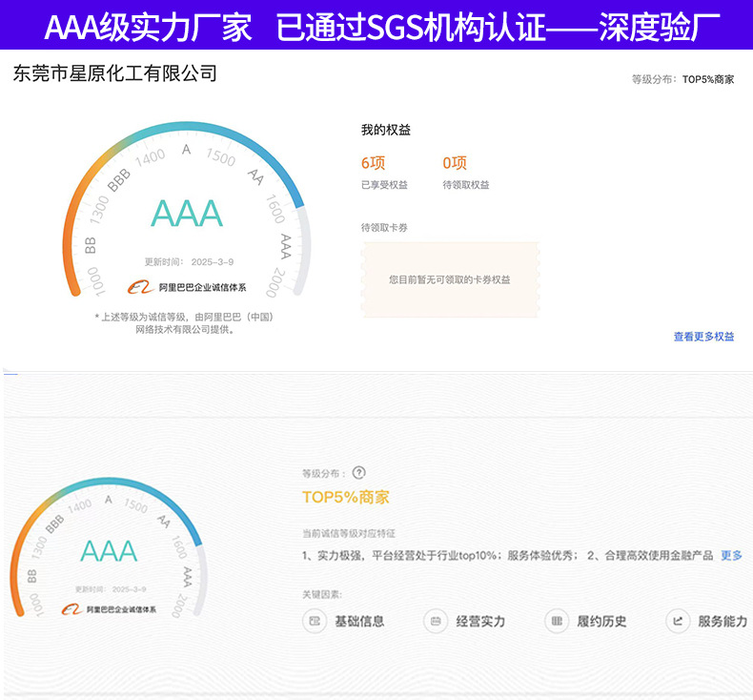753x700 pixels.
Task: Click the 查看更多权益 link
Action: (x=703, y=337)
